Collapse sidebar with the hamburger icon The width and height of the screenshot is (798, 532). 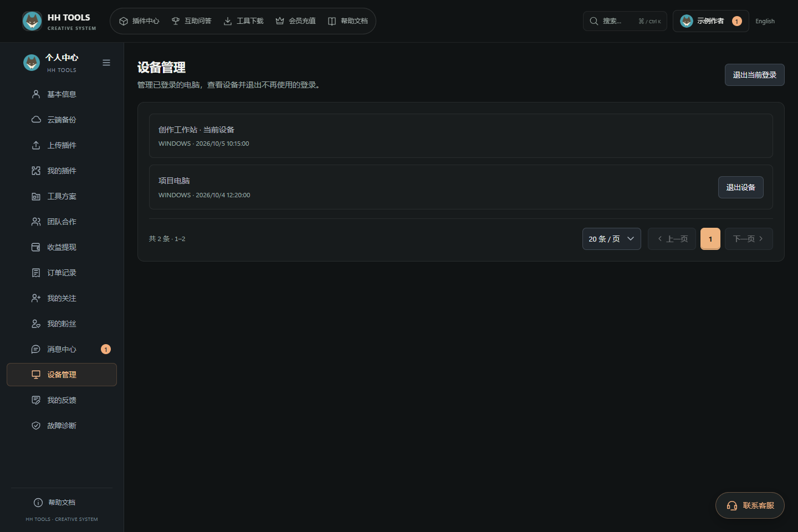(106, 63)
